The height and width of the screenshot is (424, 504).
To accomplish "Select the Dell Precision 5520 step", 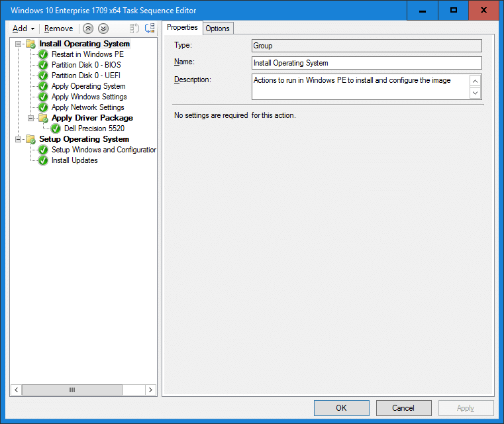I will [x=94, y=129].
